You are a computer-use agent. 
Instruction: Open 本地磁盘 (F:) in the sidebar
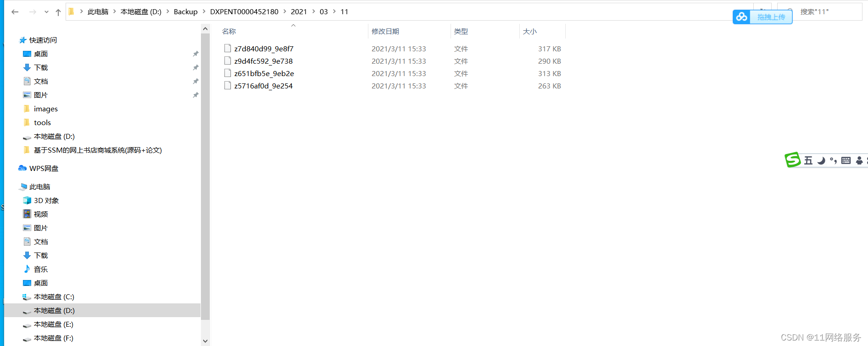point(54,338)
